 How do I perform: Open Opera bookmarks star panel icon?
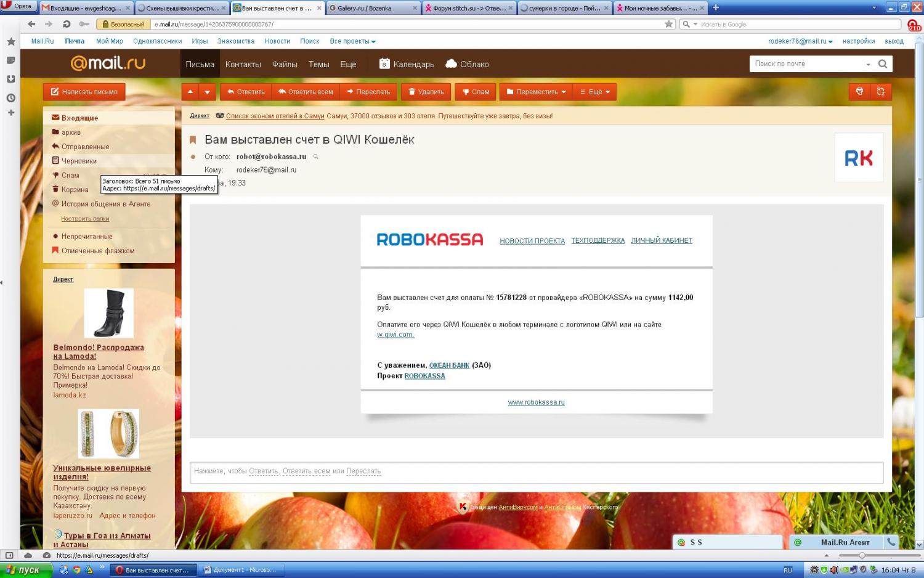click(x=10, y=41)
